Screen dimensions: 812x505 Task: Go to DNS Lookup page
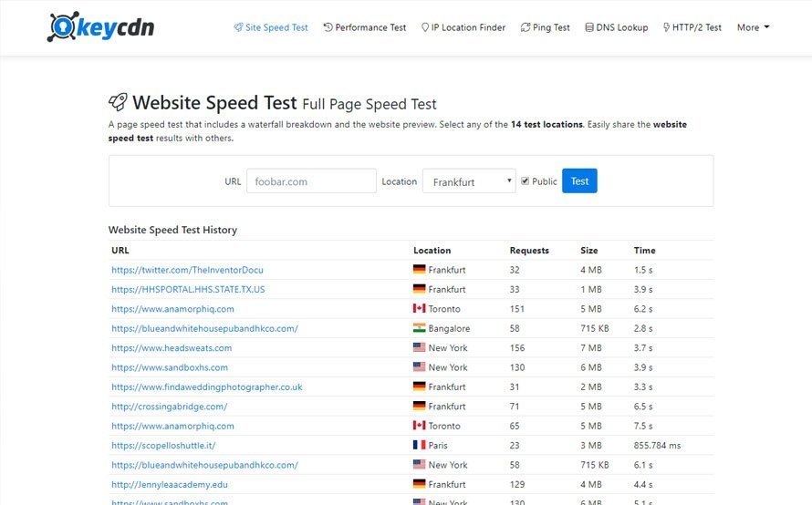(x=616, y=27)
